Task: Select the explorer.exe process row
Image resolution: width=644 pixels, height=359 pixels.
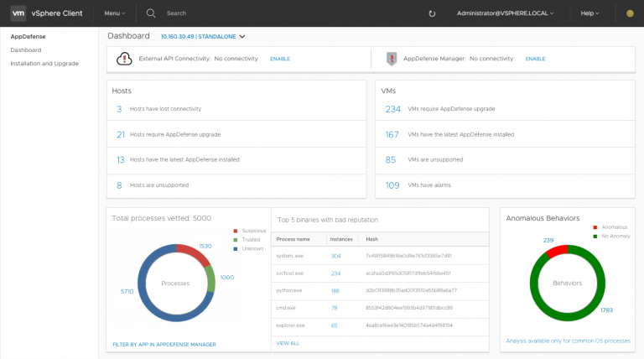Action: (380, 325)
